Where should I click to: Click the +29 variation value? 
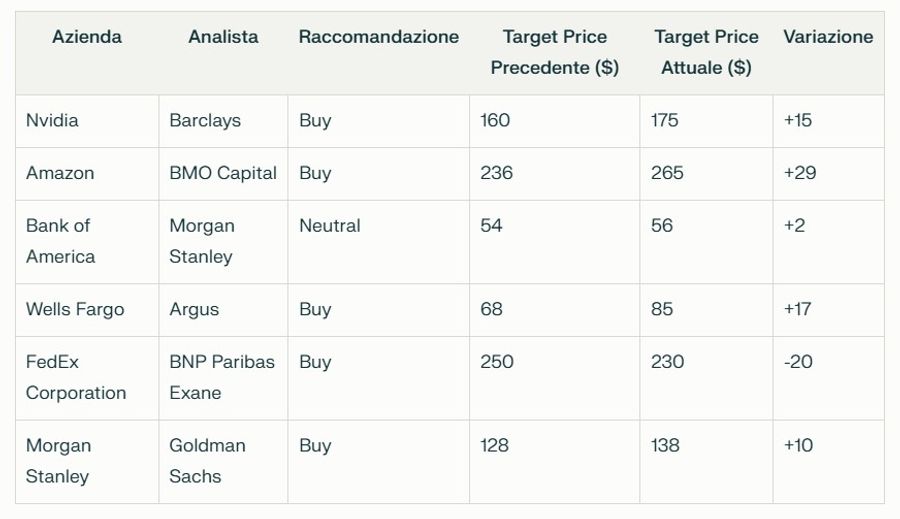(x=800, y=173)
